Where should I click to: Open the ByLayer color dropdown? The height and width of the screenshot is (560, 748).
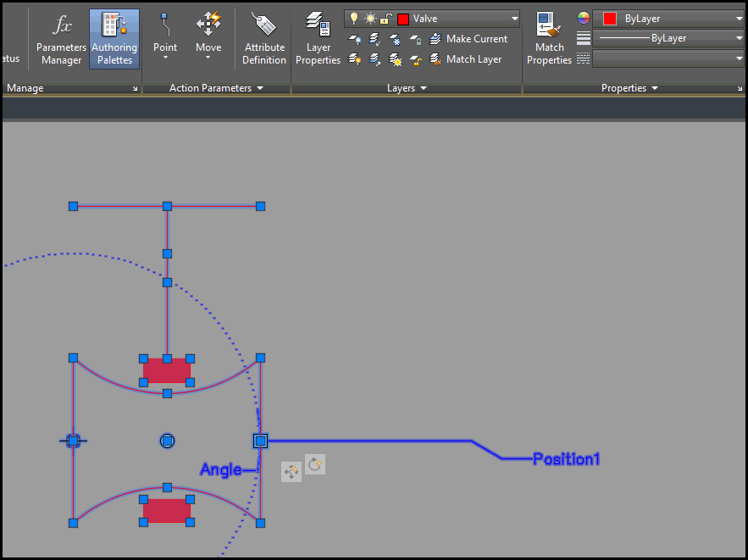(739, 19)
